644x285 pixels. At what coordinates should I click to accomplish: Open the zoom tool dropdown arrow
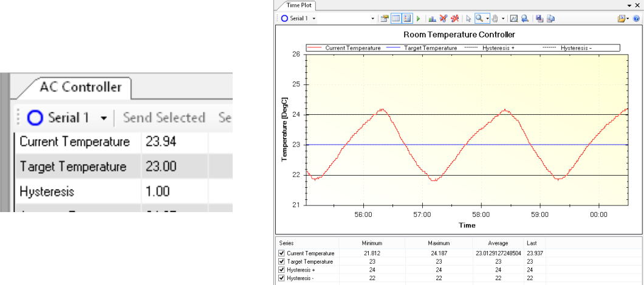point(487,19)
